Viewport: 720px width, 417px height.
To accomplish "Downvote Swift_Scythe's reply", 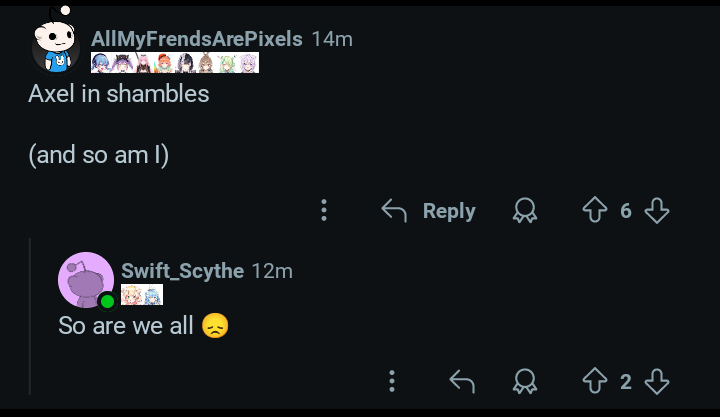I will point(657,381).
